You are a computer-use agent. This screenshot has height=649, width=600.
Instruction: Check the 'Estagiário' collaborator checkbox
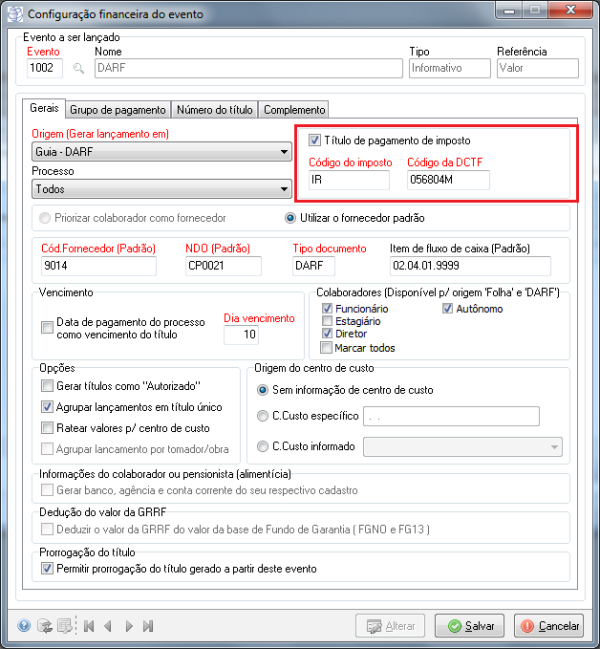(x=327, y=322)
